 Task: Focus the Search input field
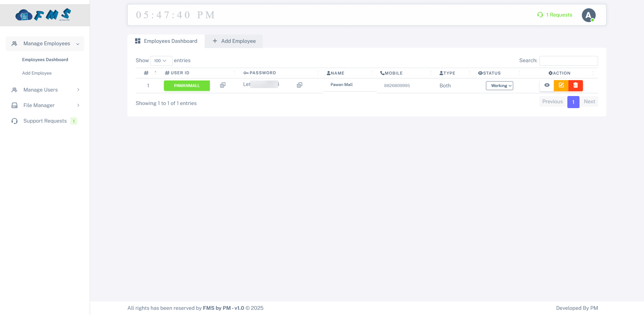point(568,61)
